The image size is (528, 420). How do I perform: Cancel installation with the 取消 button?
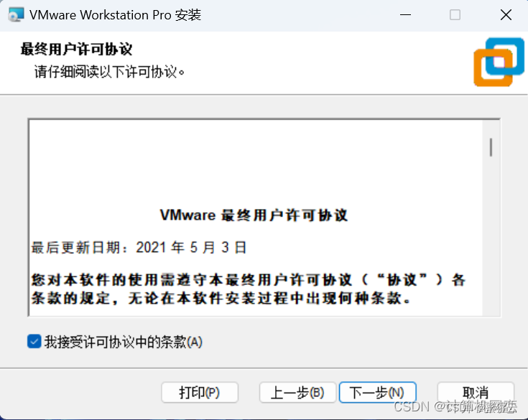point(476,392)
